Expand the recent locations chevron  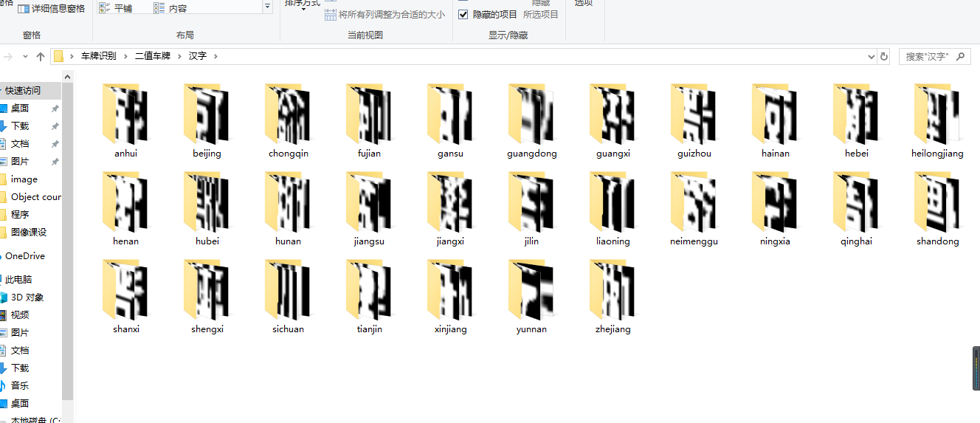pyautogui.click(x=26, y=56)
